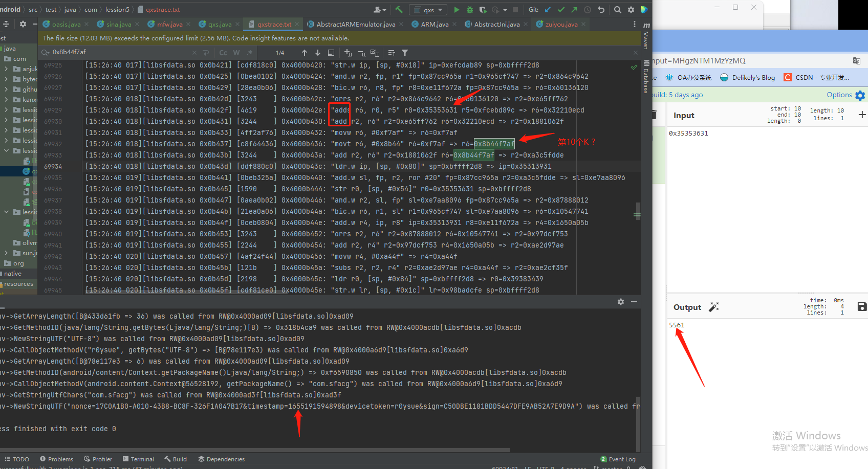Close the ARM.java tab
The height and width of the screenshot is (469, 868).
454,24
